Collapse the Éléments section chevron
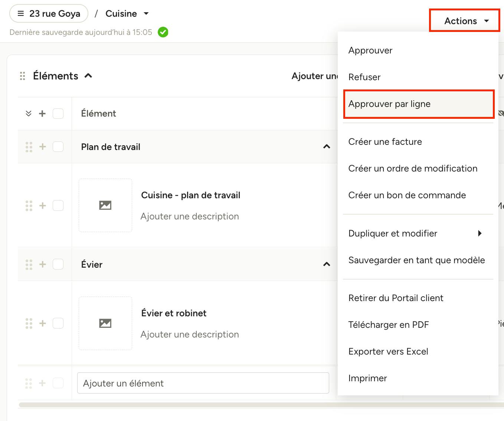Viewport: 504px width, 421px height. coord(88,76)
